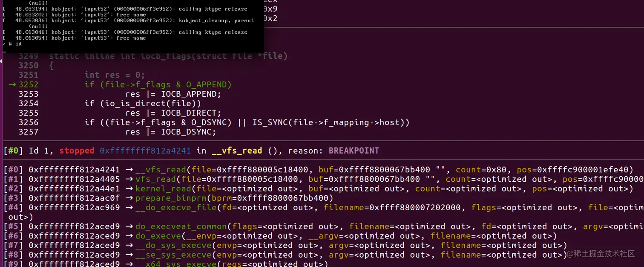Select 'res |= IOCB_DIRECT;' source line

[x=173, y=113]
